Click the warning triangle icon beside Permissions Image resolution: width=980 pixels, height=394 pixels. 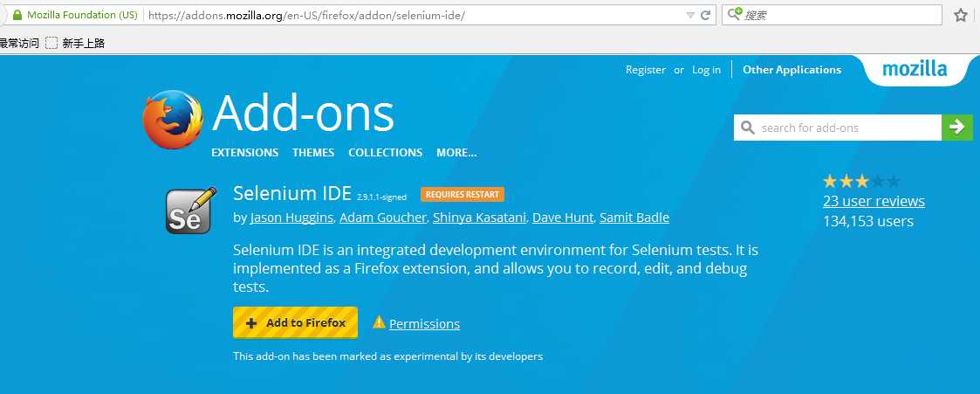(x=379, y=322)
